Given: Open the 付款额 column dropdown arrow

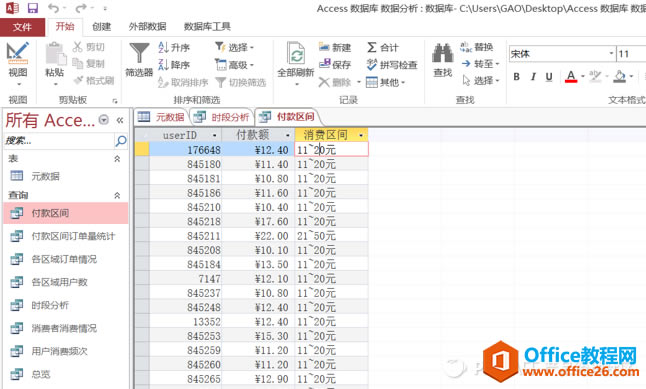Looking at the screenshot, I should point(288,135).
